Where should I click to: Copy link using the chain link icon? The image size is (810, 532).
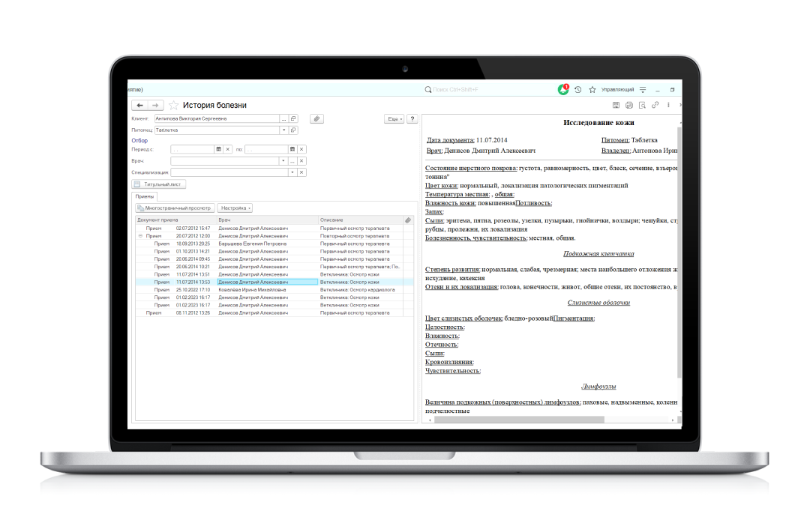[655, 105]
